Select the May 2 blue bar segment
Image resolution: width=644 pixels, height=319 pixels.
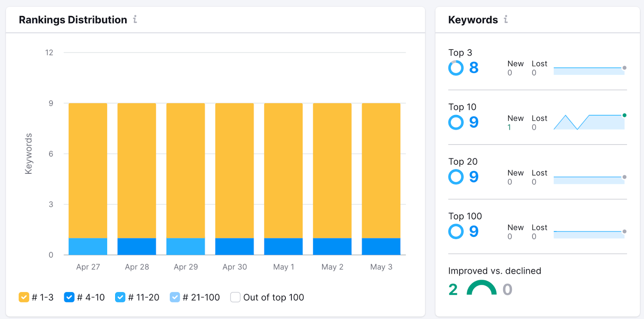pyautogui.click(x=332, y=246)
